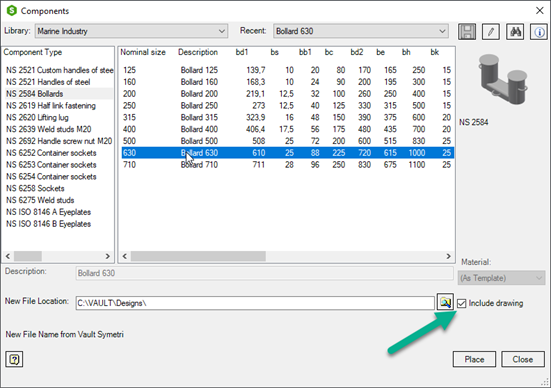This screenshot has width=551, height=388.
Task: Select NS 2692 Handle screw nut M20
Action: point(59,141)
